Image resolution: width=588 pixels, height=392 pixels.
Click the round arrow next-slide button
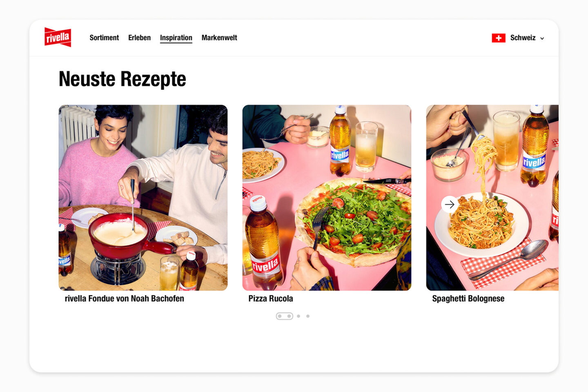(450, 204)
